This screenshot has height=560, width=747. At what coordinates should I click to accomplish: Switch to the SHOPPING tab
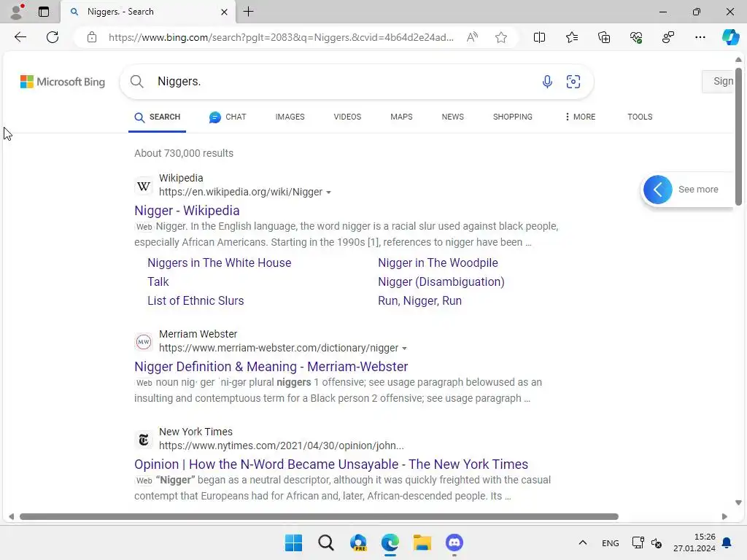coord(513,117)
